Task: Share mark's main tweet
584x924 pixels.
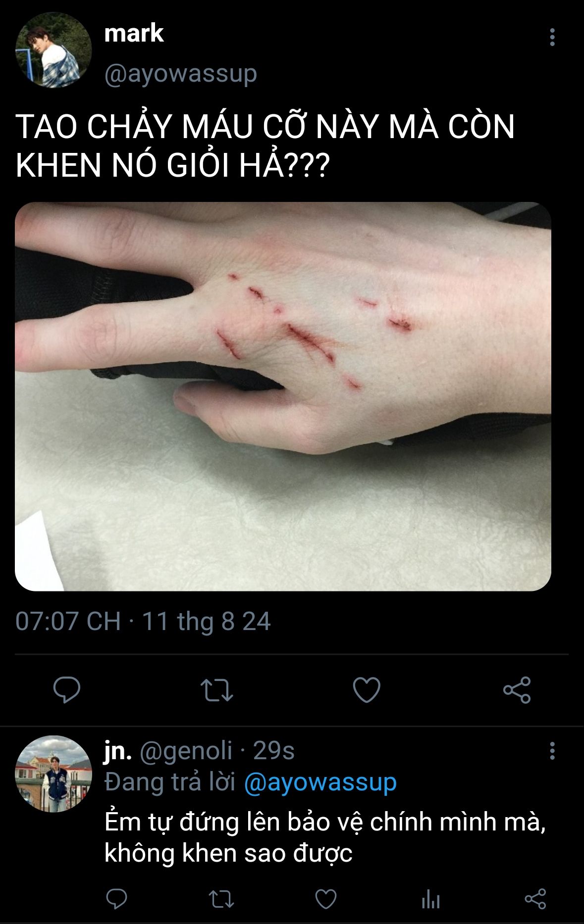Action: point(517,690)
